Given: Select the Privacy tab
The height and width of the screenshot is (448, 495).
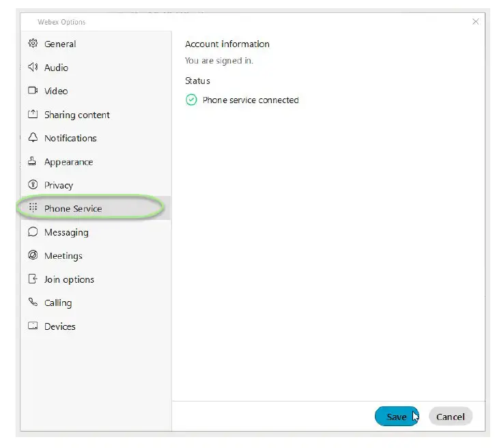Looking at the screenshot, I should pos(96,185).
